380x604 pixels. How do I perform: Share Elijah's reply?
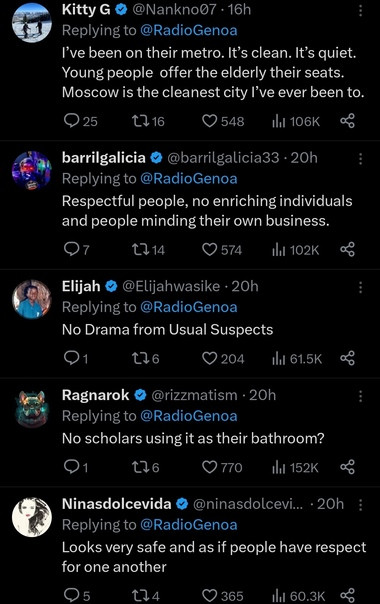[348, 359]
